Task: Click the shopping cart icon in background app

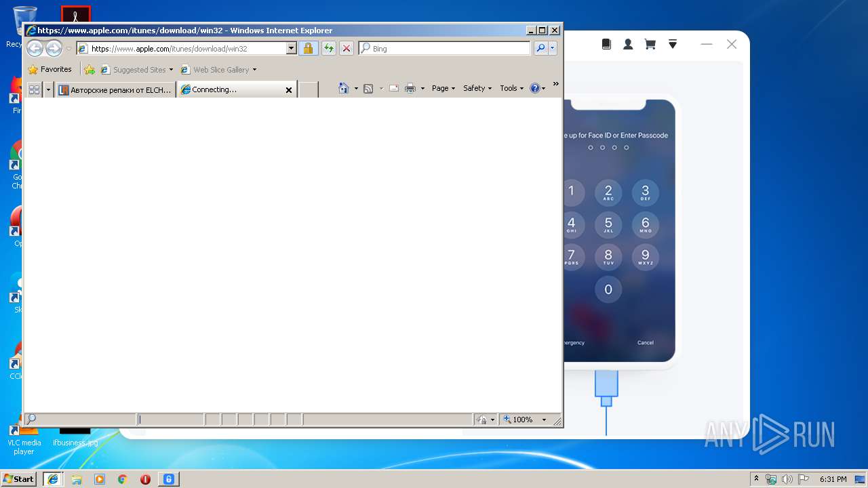Action: pos(650,44)
